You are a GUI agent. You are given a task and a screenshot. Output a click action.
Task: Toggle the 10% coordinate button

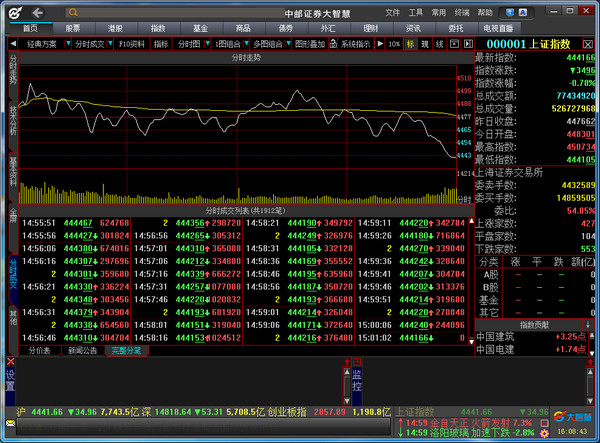[394, 44]
